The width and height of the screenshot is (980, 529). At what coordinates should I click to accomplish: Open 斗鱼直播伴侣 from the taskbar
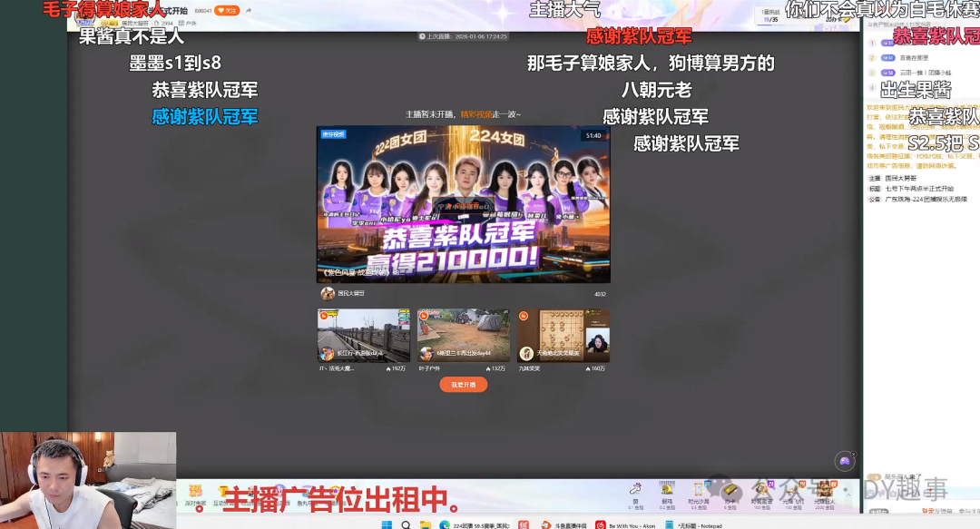563,525
